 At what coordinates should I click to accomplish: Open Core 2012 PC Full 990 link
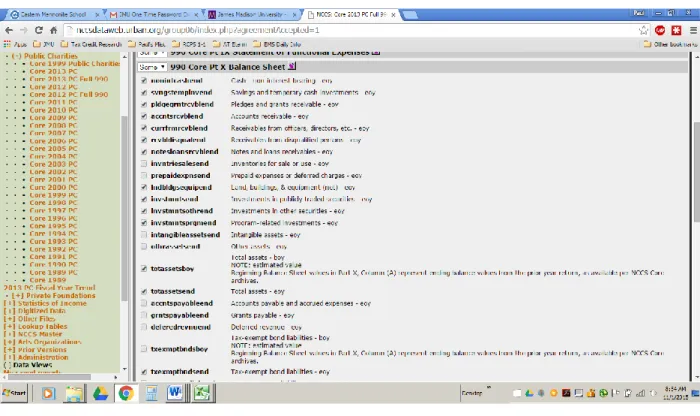click(69, 95)
